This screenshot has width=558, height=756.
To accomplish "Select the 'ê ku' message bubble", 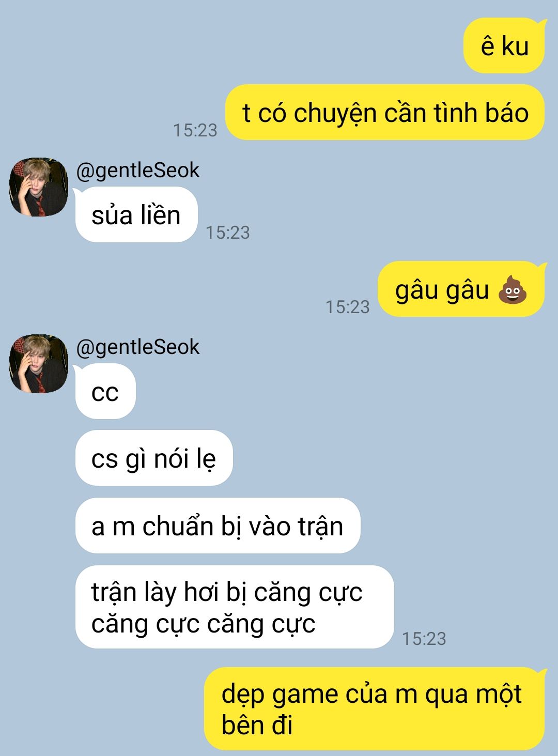I will tap(504, 46).
